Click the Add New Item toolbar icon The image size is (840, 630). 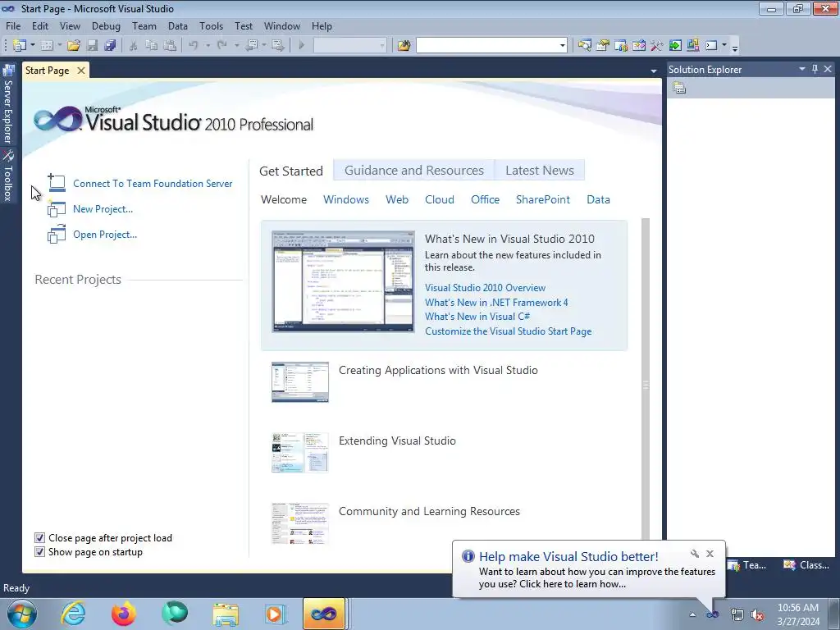point(47,46)
